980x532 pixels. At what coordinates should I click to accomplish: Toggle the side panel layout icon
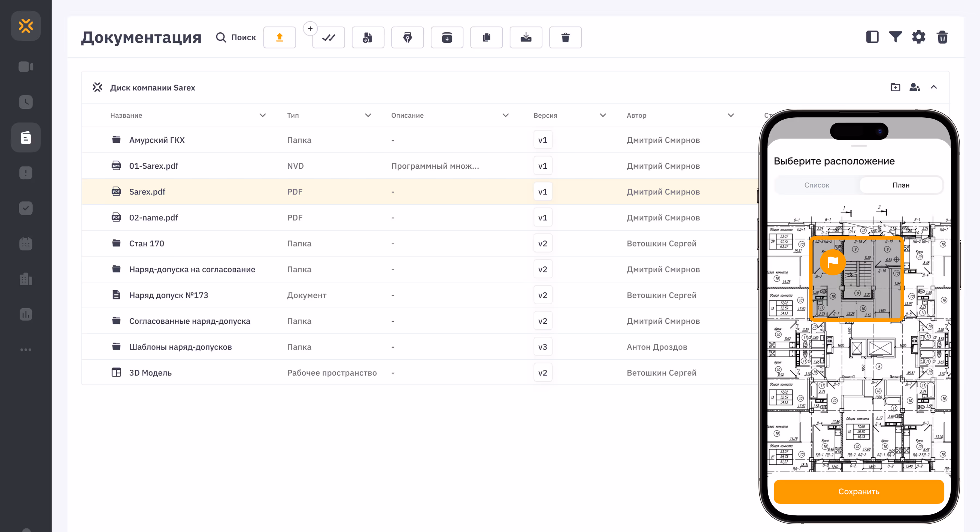[872, 37]
